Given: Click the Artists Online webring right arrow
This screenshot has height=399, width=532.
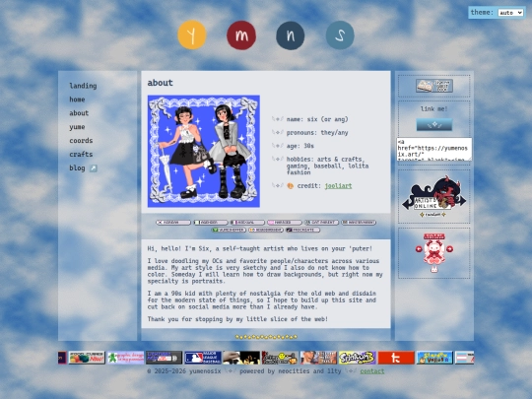Looking at the screenshot, I should click(462, 200).
